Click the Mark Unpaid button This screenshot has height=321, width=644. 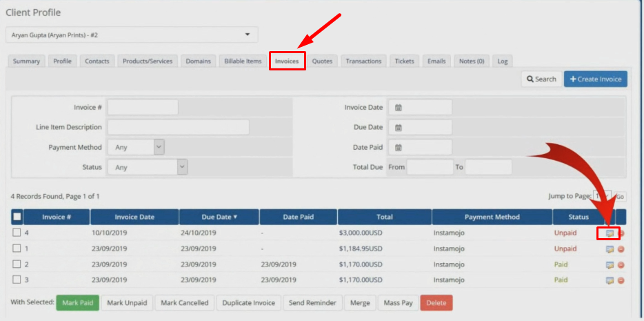coord(127,303)
